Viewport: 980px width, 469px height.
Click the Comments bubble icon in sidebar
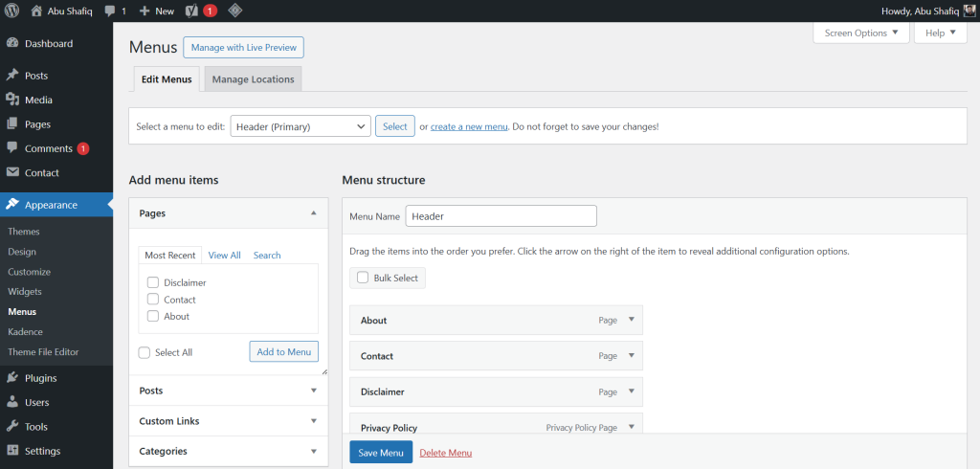[11, 148]
